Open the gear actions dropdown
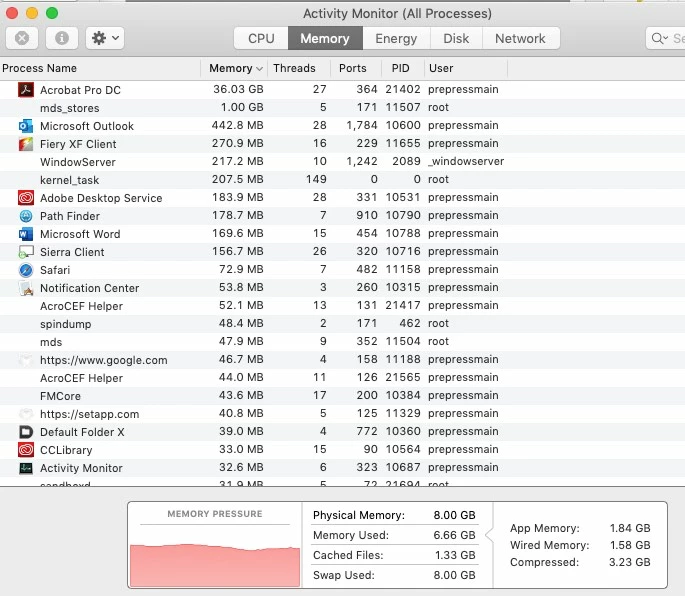 click(105, 38)
